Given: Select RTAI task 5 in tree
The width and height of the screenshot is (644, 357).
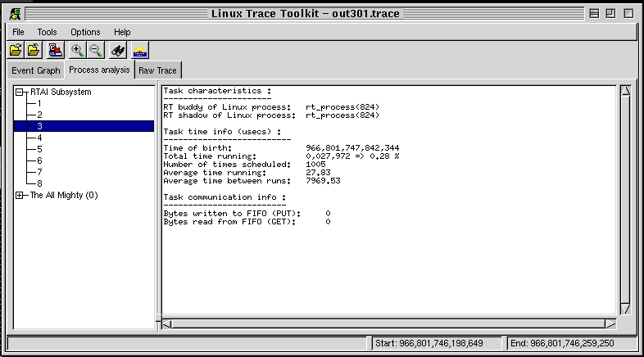Looking at the screenshot, I should [39, 149].
